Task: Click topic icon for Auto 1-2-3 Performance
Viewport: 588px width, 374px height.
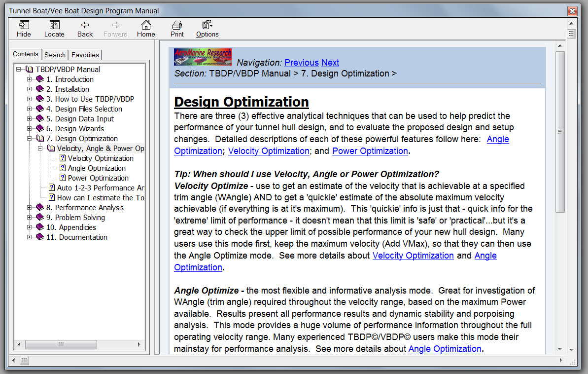Action: tap(52, 187)
